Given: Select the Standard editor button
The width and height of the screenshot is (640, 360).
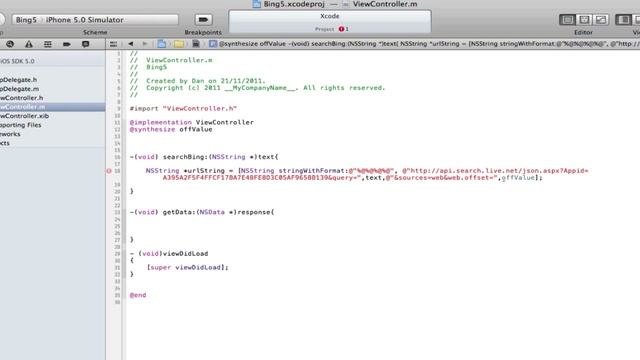Looking at the screenshot, I should 567,20.
